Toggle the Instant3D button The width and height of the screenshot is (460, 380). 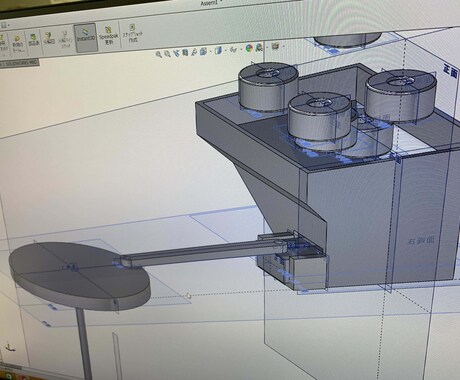pyautogui.click(x=86, y=37)
